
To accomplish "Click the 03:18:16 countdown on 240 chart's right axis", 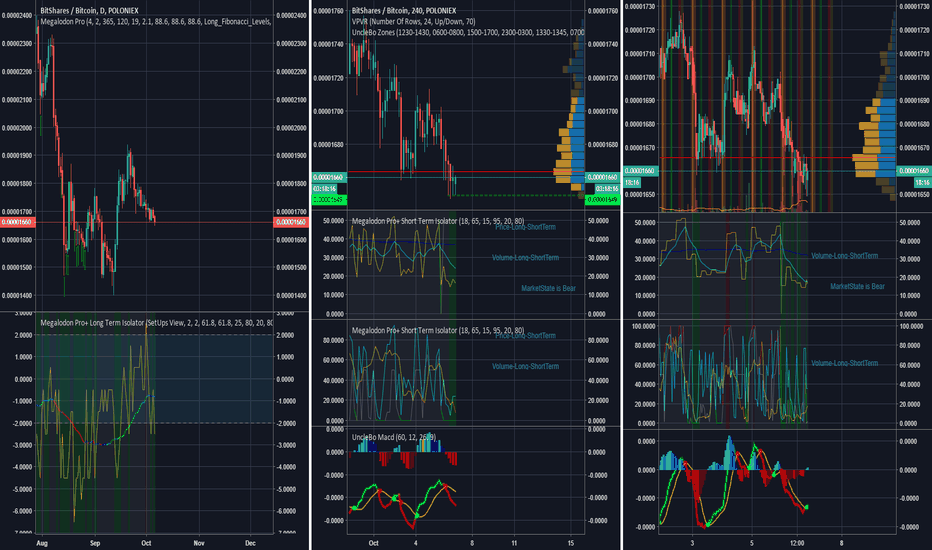I will (x=606, y=188).
